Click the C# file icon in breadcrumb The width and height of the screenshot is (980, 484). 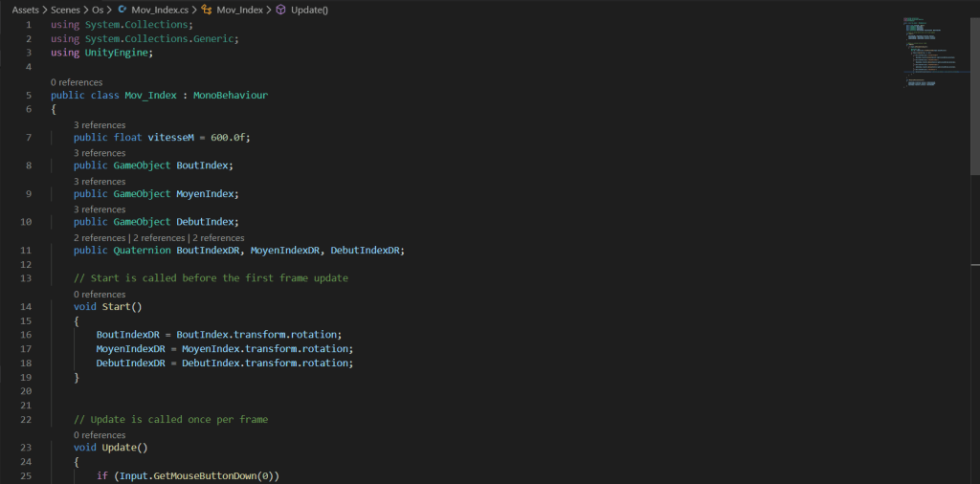(x=122, y=10)
